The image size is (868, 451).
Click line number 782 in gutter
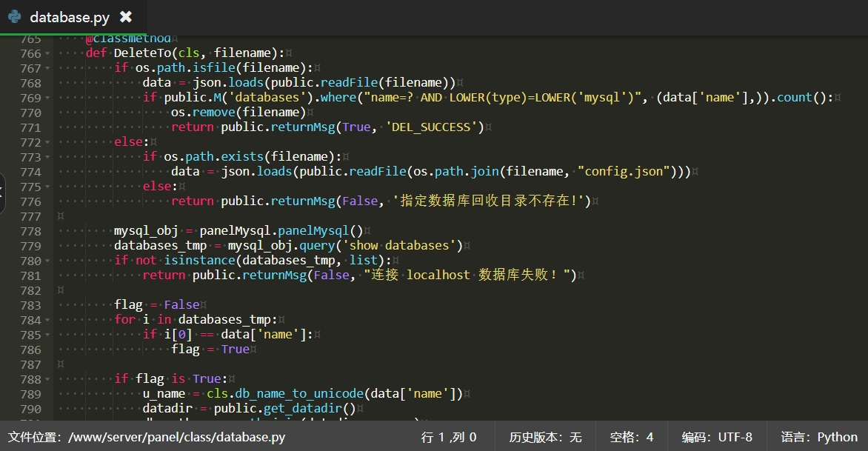click(x=30, y=291)
